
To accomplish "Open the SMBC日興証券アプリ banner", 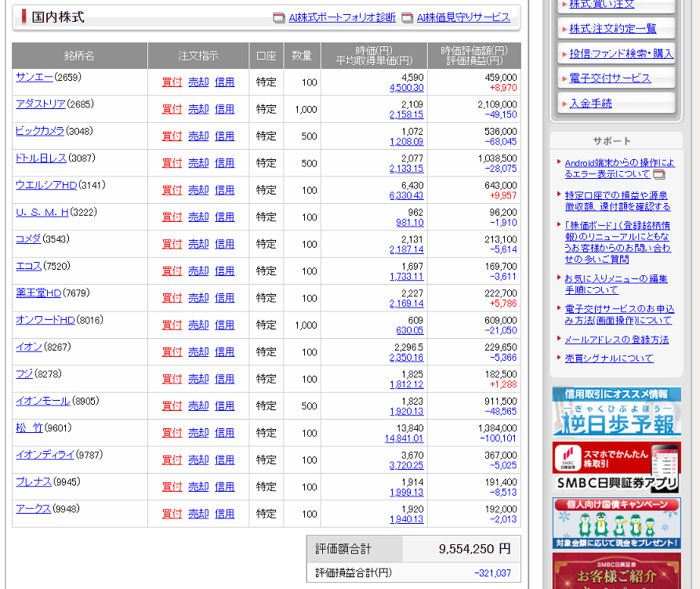I will click(x=616, y=466).
